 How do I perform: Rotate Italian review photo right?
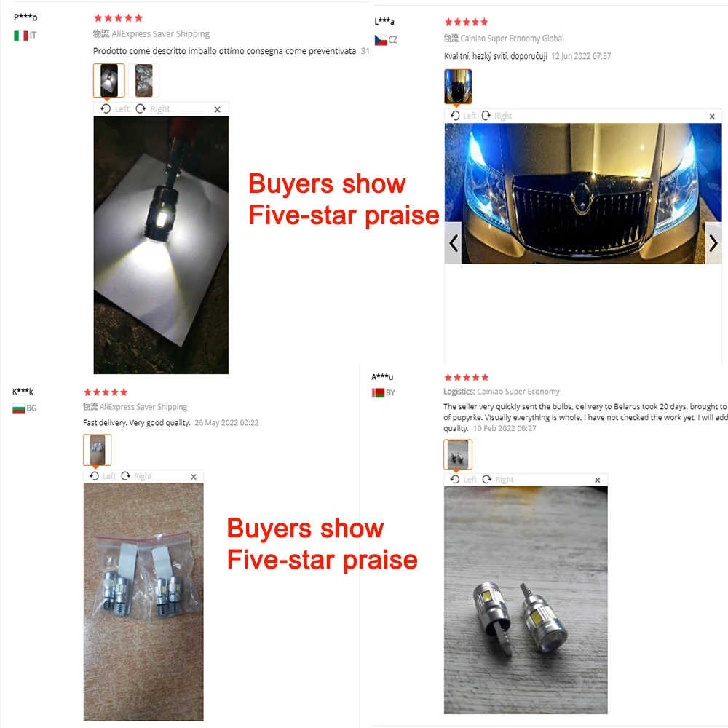pyautogui.click(x=153, y=108)
